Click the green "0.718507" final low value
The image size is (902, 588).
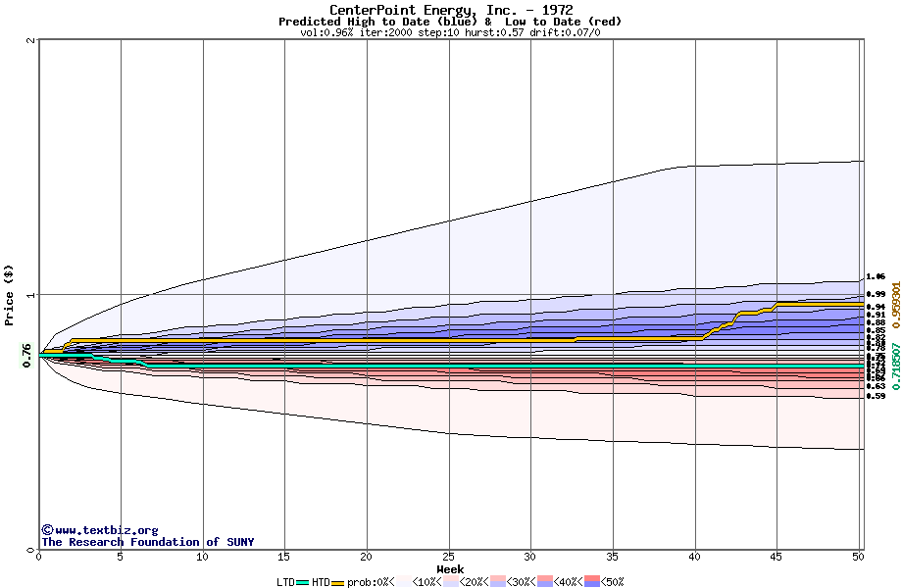[x=896, y=367]
